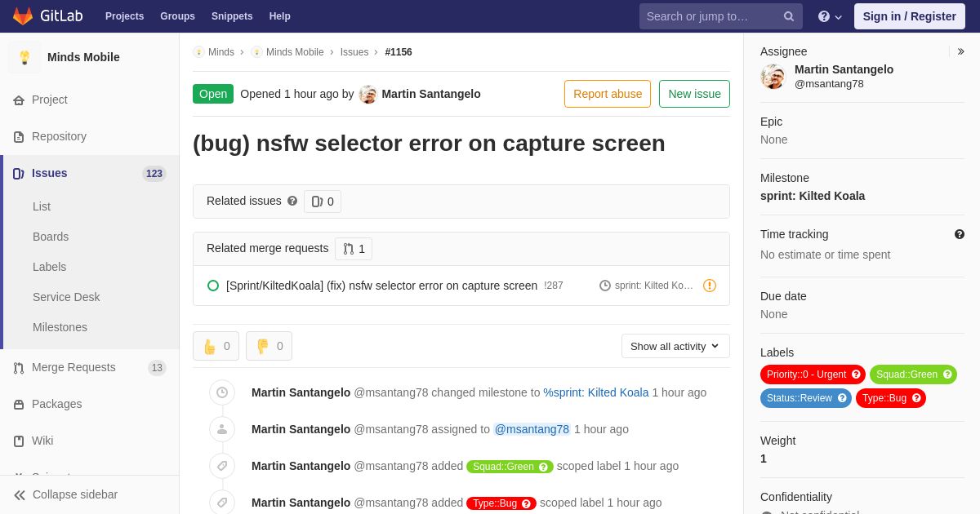Click the pipeline warning icon for !287
Screen dimensions: 980x514
710,286
